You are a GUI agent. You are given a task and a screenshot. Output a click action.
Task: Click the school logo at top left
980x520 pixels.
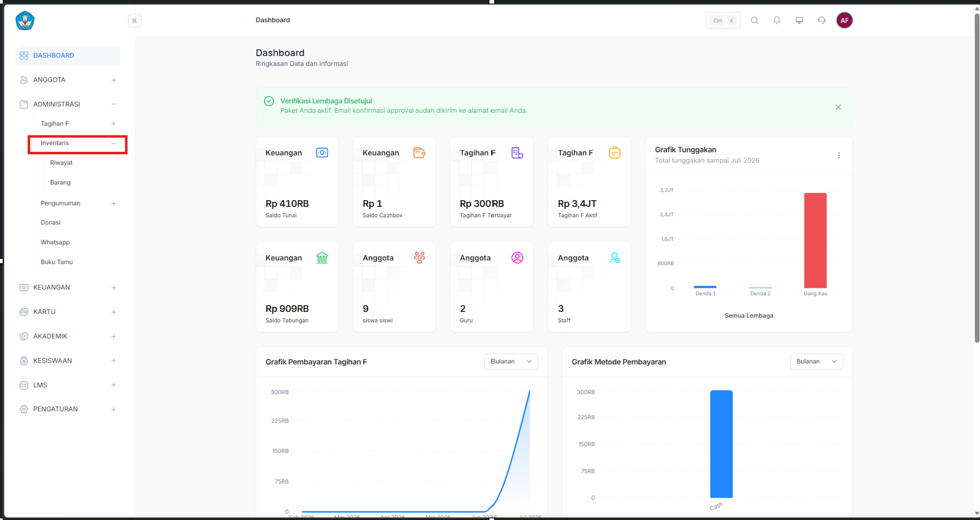click(x=25, y=21)
